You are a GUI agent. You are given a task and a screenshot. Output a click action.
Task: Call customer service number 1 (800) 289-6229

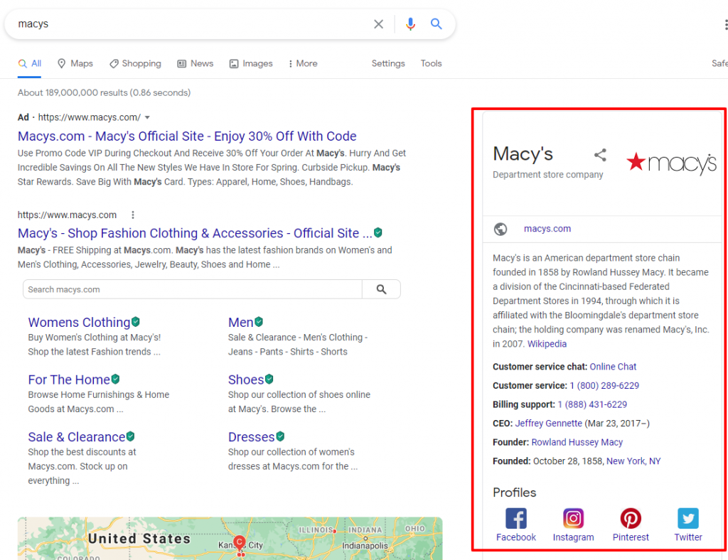pos(604,386)
